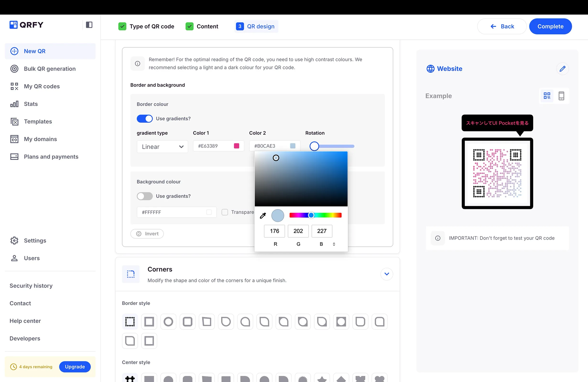Select the heart center style
Viewport: 588px width, 382px height.
click(380, 378)
